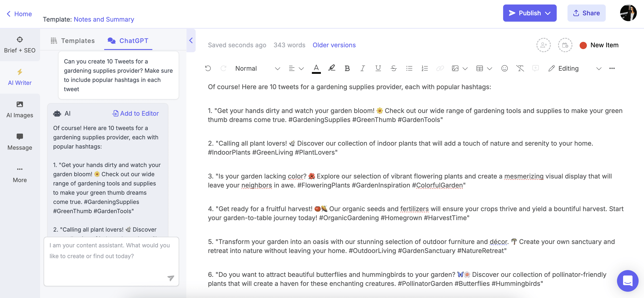Click the user profile avatar
Viewport: 644px width, 298px height.
click(628, 13)
